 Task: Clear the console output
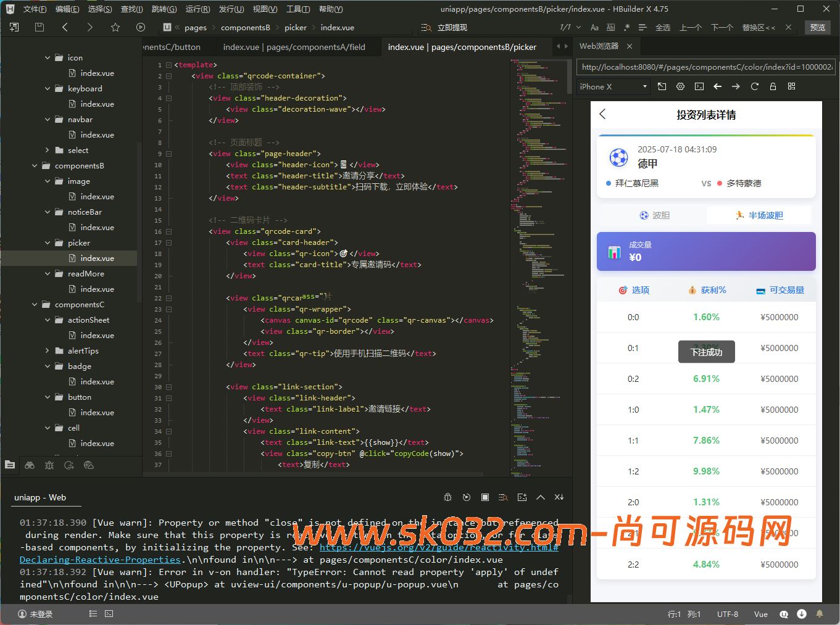(x=559, y=497)
